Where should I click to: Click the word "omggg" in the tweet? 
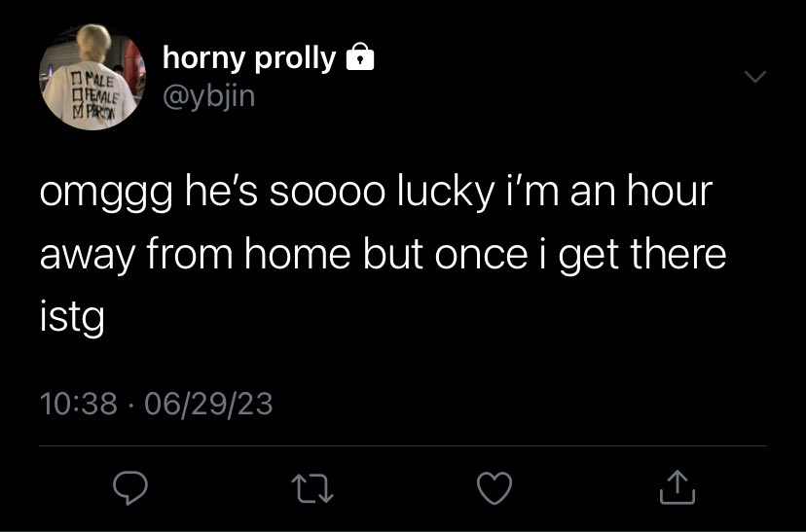[x=105, y=194]
